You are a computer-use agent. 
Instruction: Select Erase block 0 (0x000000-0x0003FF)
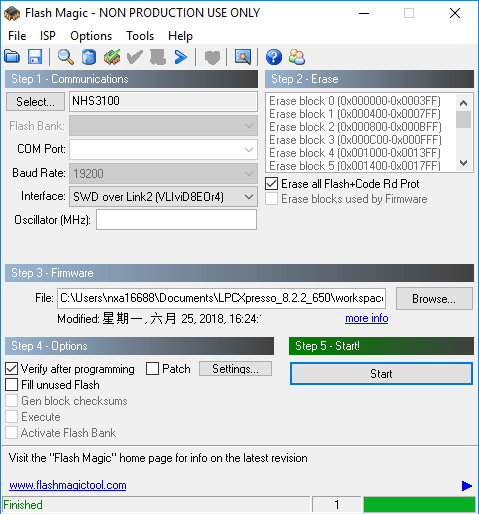pyautogui.click(x=355, y=101)
